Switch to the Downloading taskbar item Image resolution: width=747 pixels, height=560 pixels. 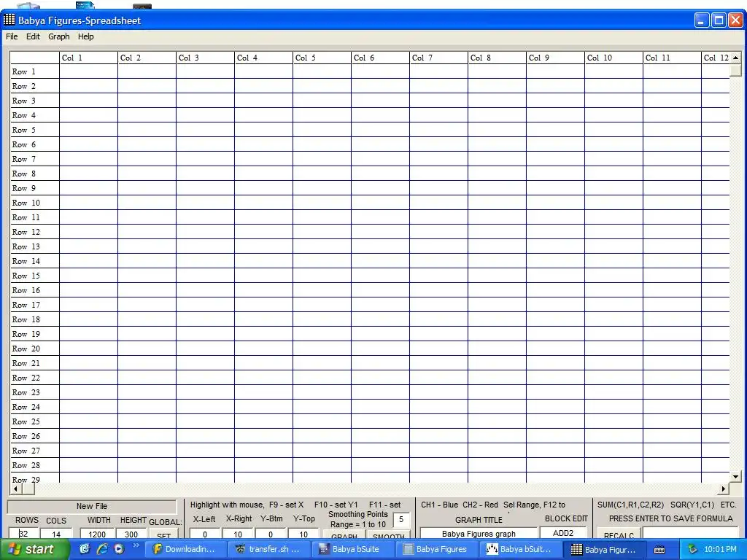pyautogui.click(x=185, y=549)
